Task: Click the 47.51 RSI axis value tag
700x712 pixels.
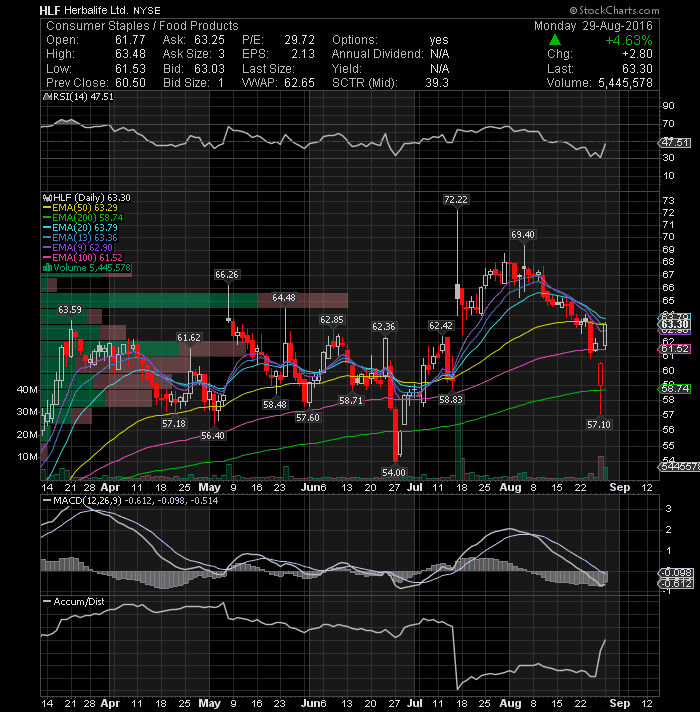Action: point(675,143)
